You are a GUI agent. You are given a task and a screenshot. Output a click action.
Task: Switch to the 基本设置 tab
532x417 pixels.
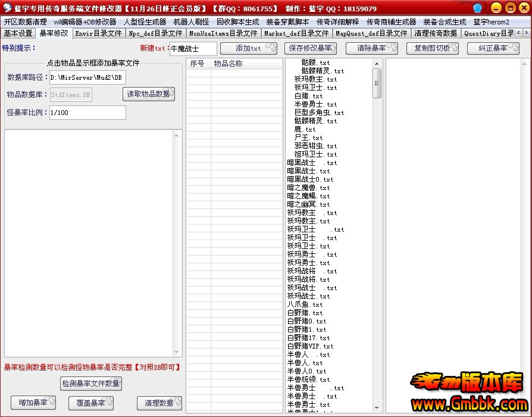[x=18, y=33]
